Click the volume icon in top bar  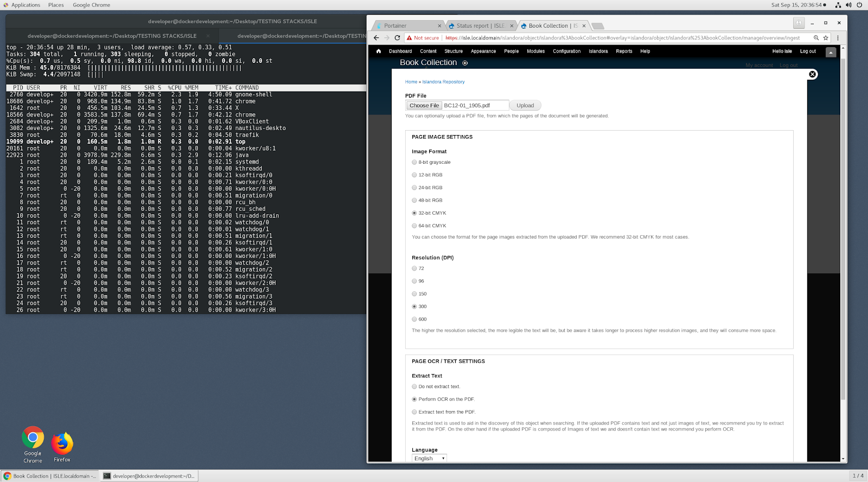848,5
